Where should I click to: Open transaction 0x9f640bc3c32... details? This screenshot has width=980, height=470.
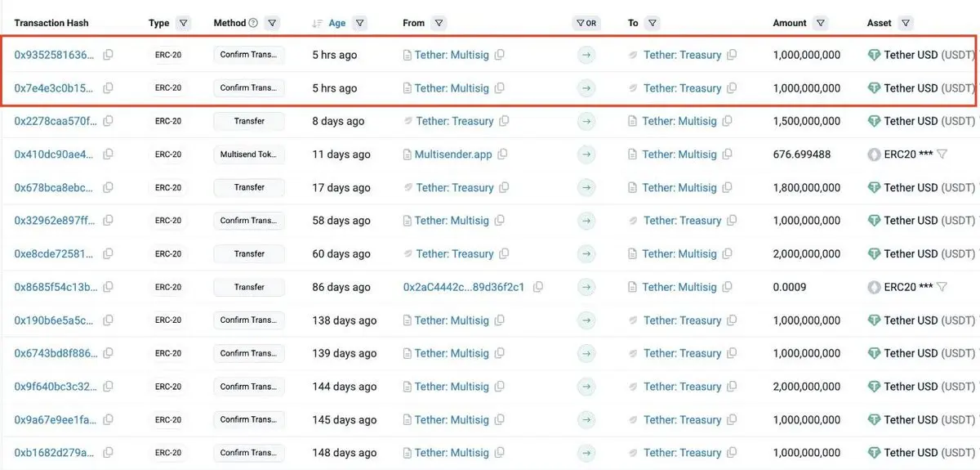coord(56,387)
